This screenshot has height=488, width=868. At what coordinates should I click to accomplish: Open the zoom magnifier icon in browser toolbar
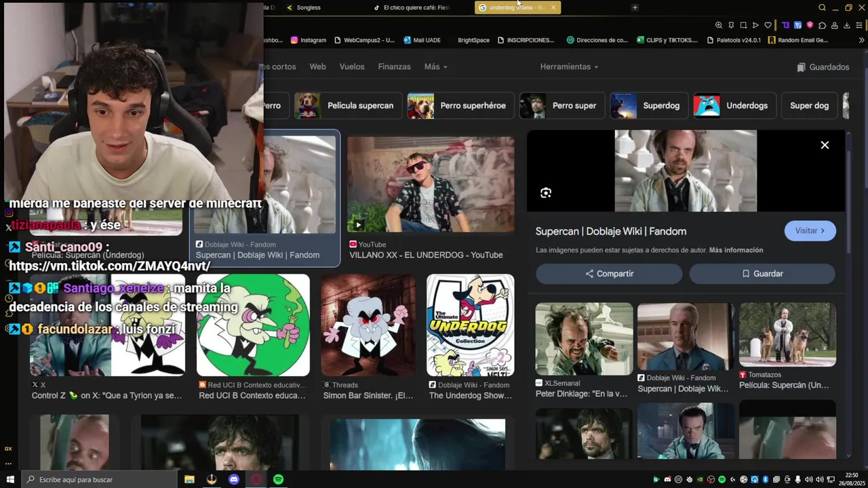click(719, 25)
